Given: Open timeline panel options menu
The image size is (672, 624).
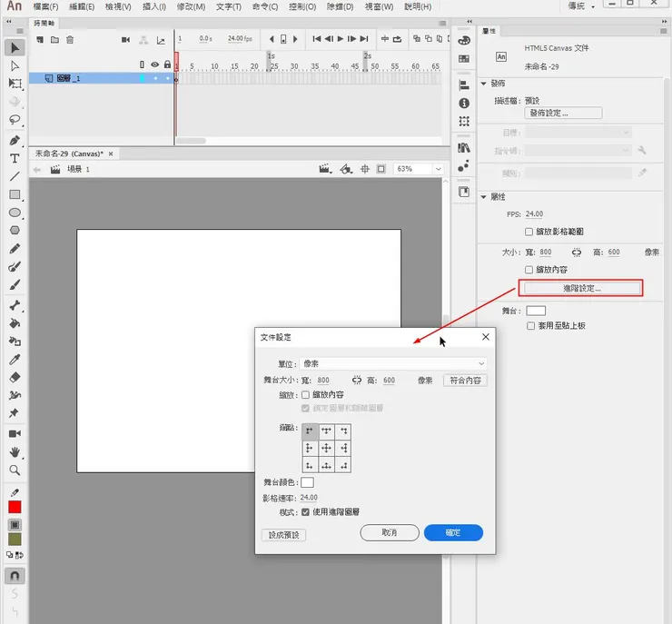Looking at the screenshot, I should point(442,23).
